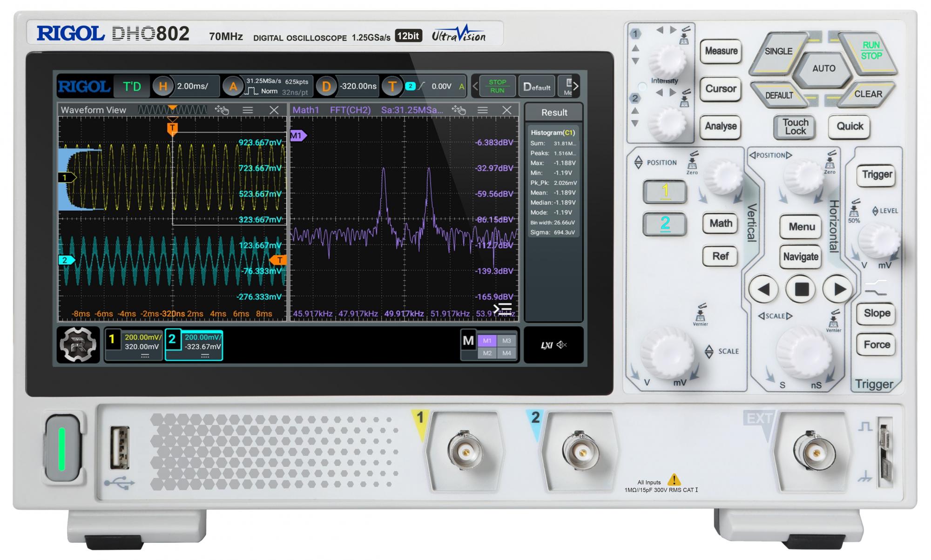
Task: Select the M1 math tab
Action: point(487,341)
